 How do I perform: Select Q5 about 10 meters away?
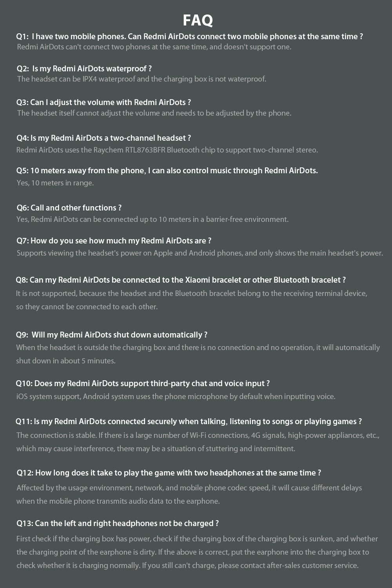[167, 171]
